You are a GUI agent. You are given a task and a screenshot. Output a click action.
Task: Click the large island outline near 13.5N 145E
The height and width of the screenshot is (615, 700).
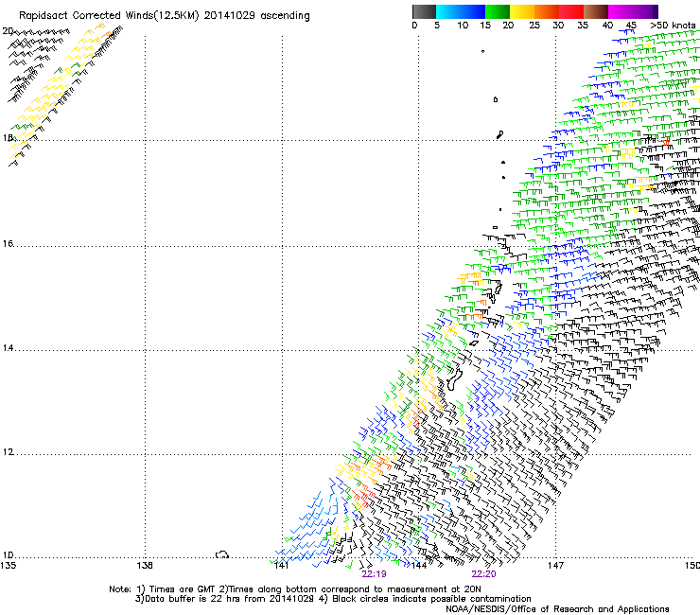click(455, 378)
